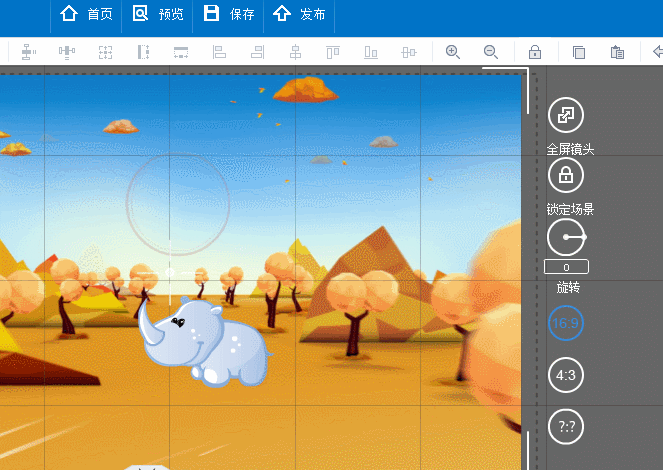The image size is (663, 470).
Task: Click the rotation angle value field
Action: [566, 267]
